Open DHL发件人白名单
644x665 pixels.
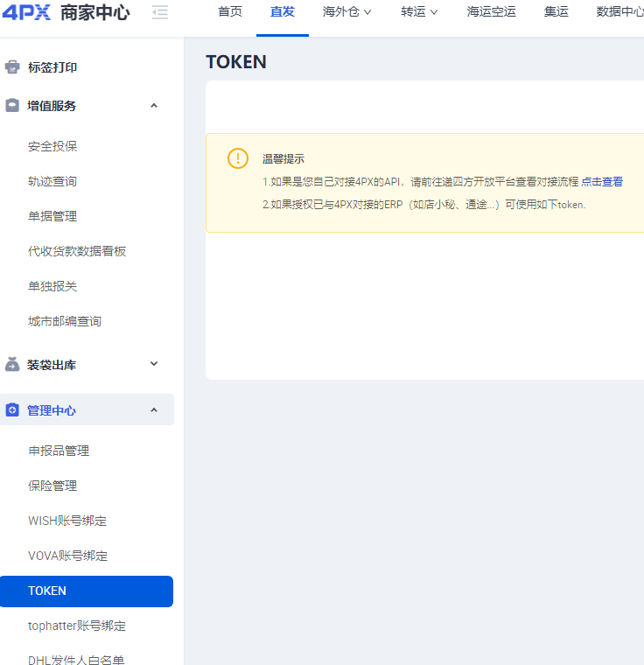[x=76, y=660]
